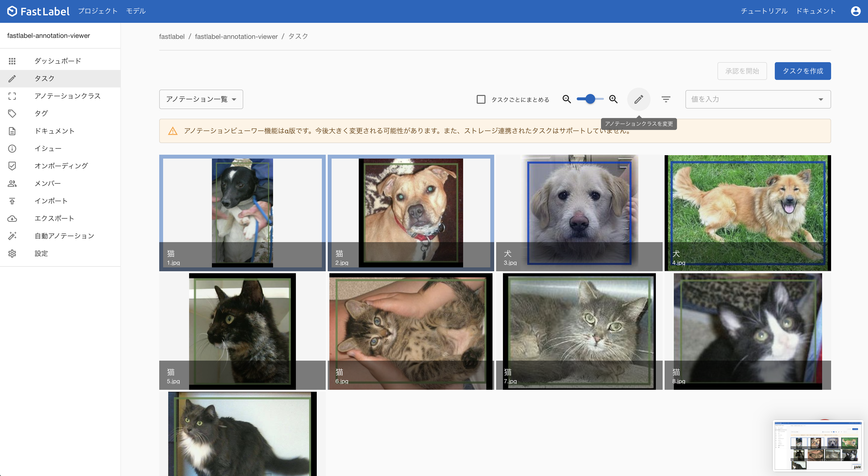868x476 pixels.
Task: Open the エクスポート cloud icon item
Action: tap(54, 218)
